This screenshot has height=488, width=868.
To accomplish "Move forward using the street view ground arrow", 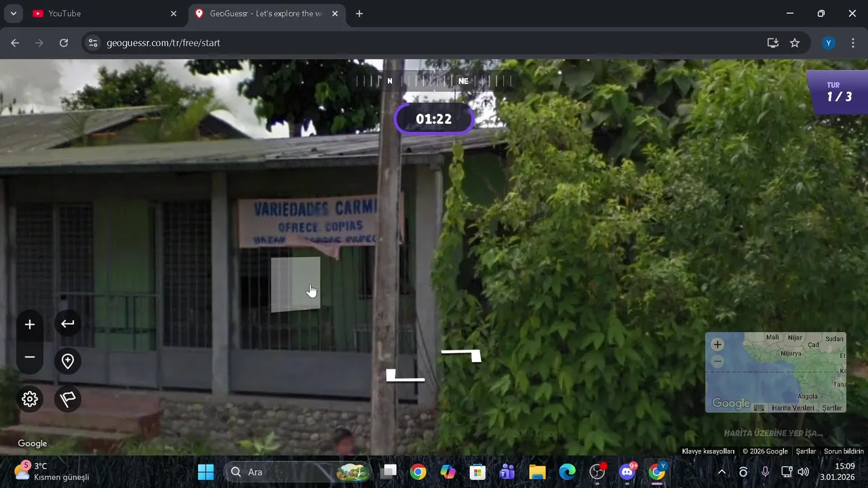I will coord(461,355).
